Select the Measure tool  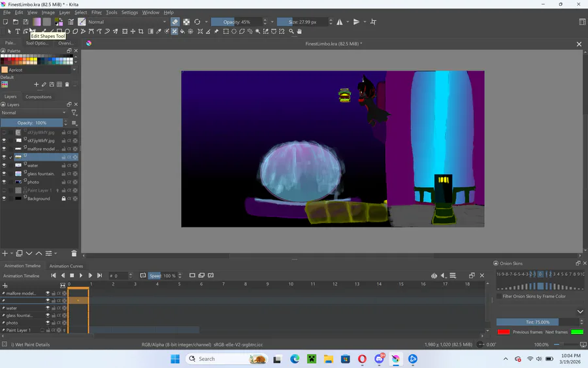(208, 31)
